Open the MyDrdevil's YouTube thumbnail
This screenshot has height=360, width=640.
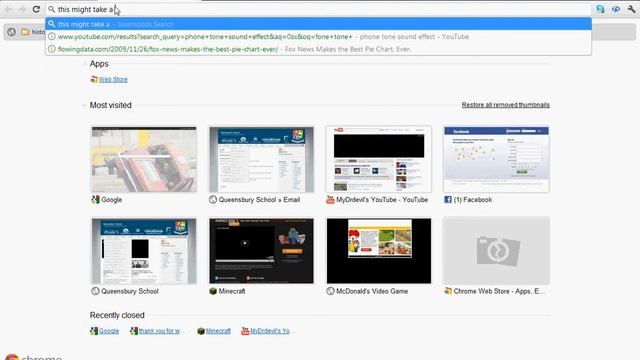coord(379,159)
